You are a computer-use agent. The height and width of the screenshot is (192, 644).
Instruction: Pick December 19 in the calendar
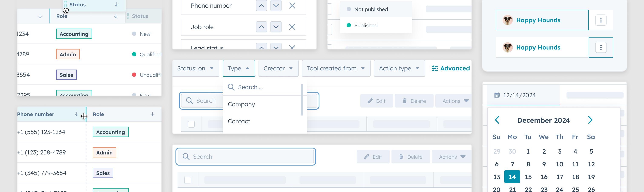pyautogui.click(x=591, y=177)
